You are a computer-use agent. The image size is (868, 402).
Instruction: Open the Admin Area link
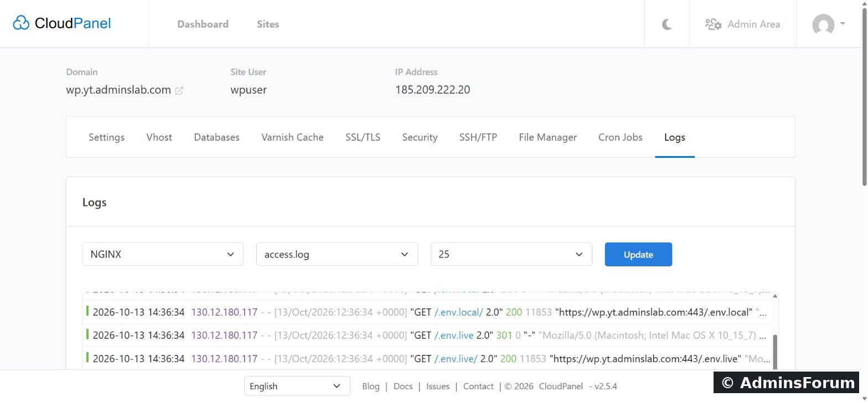(x=742, y=24)
